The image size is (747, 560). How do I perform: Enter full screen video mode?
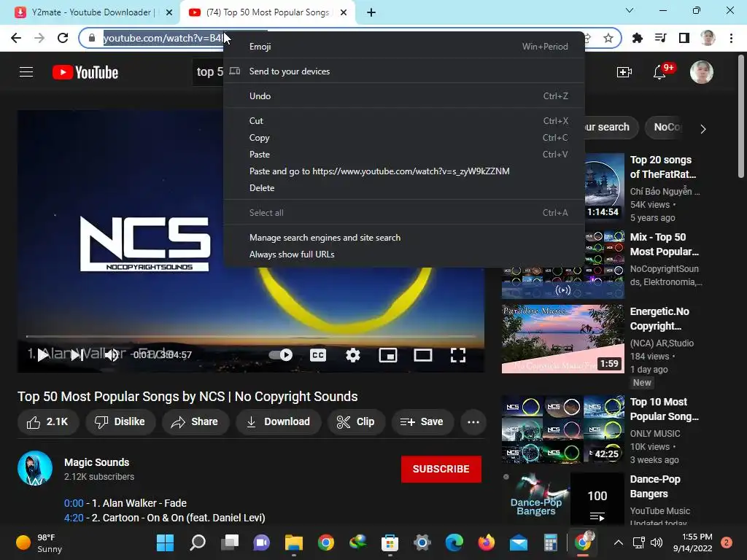[x=458, y=355]
